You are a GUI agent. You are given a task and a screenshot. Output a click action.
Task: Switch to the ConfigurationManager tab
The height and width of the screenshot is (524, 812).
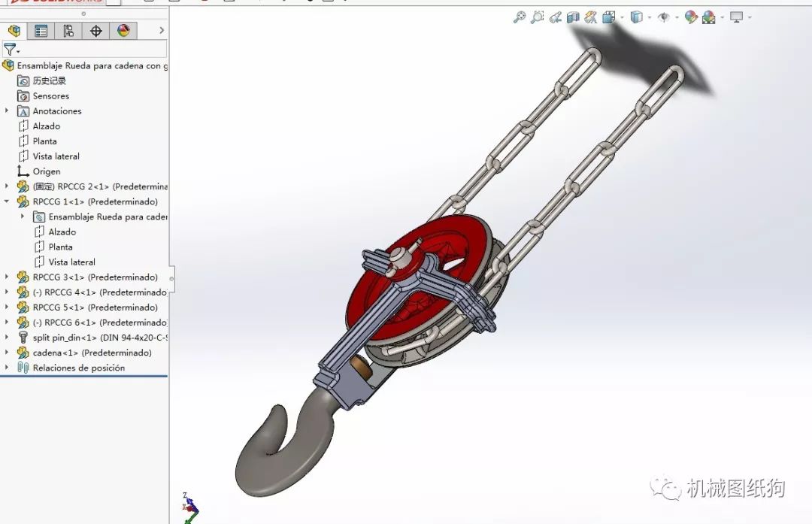(68, 31)
